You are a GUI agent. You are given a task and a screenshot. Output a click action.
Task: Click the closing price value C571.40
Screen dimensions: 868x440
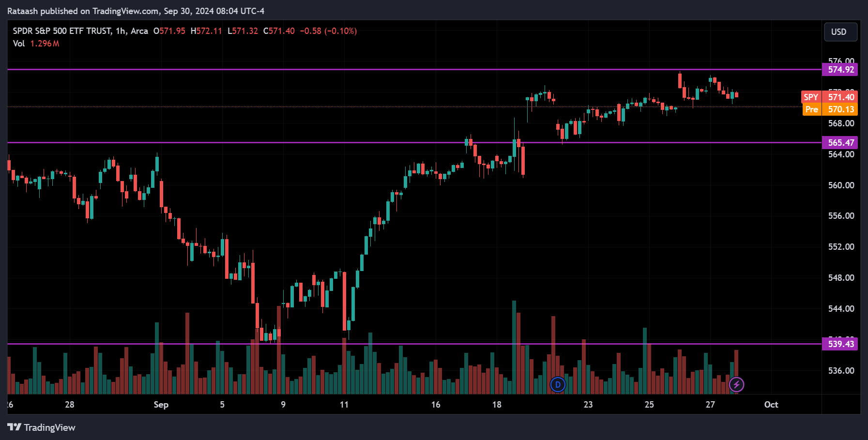click(279, 31)
